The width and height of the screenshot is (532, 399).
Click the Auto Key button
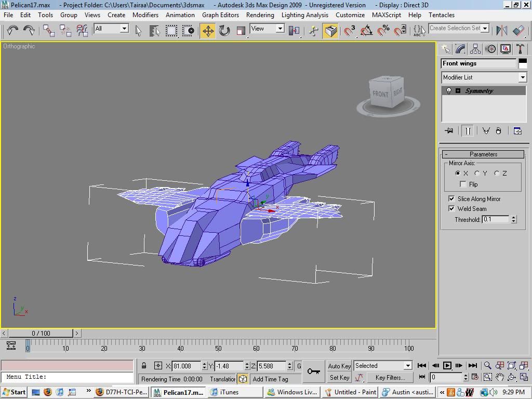339,366
